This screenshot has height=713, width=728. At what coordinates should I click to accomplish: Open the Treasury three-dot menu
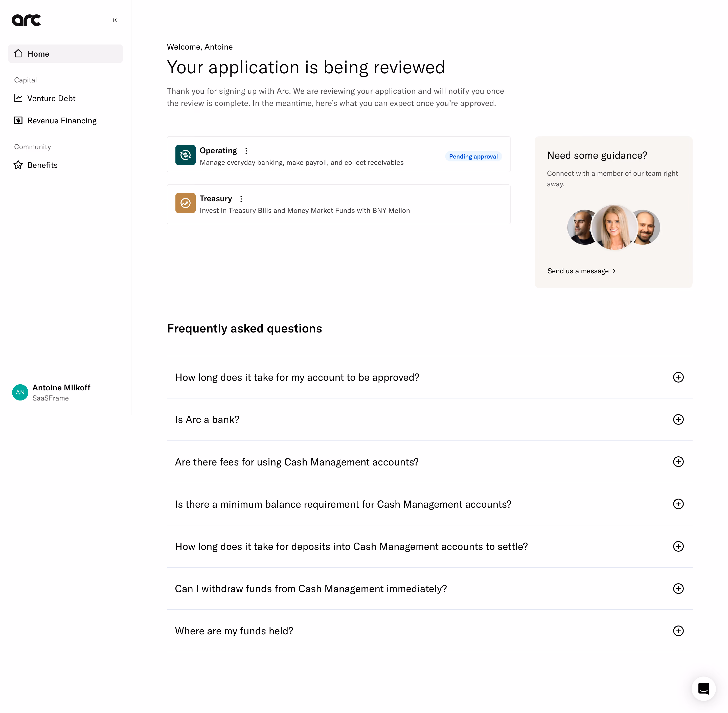(241, 199)
